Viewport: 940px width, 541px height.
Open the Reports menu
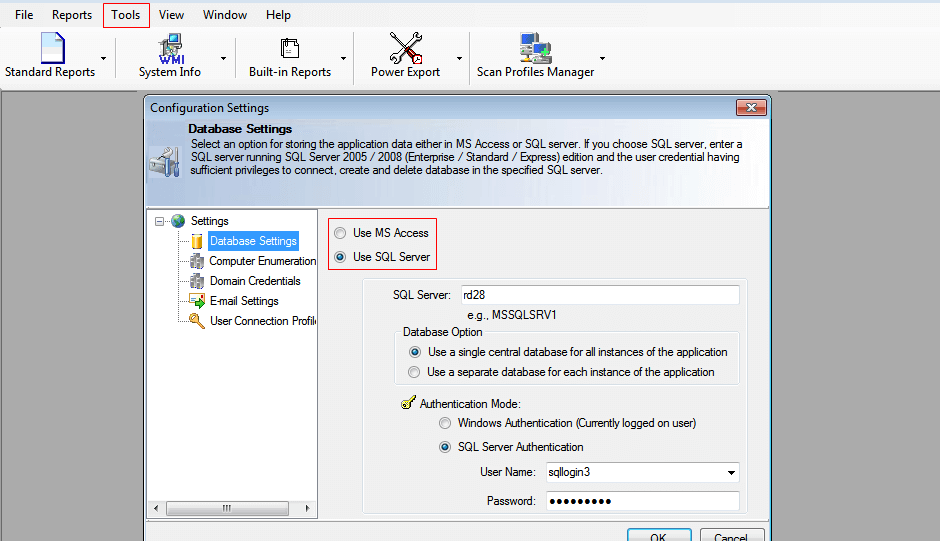[x=72, y=15]
